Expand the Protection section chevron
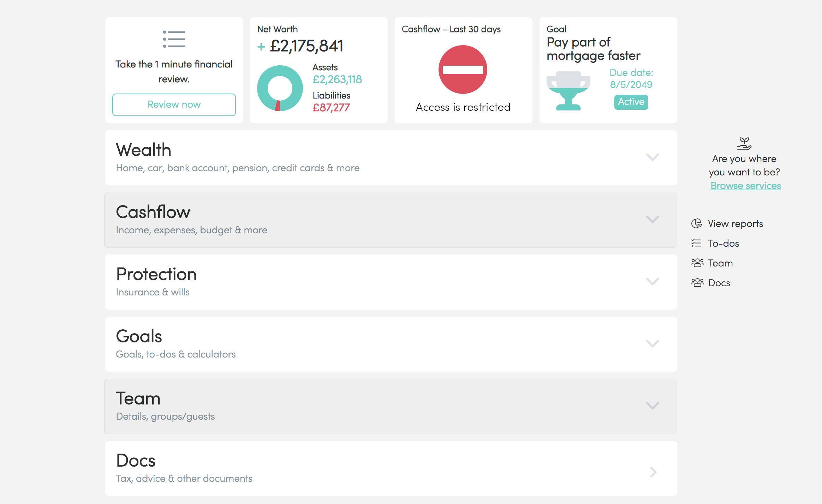 pos(653,281)
